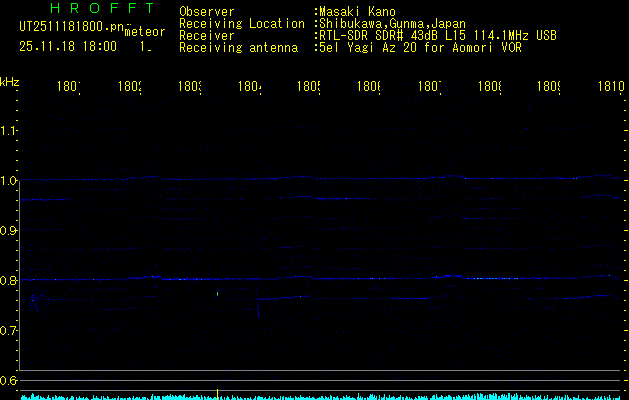This screenshot has width=629, height=400.
Task: Click the 1.1 frequency axis tick
Action: tap(9, 131)
